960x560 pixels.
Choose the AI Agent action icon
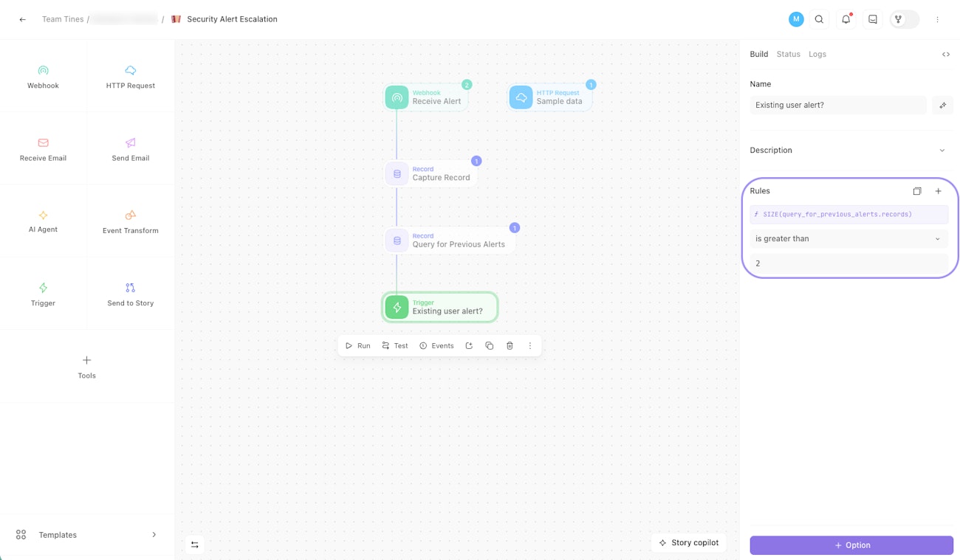click(43, 215)
